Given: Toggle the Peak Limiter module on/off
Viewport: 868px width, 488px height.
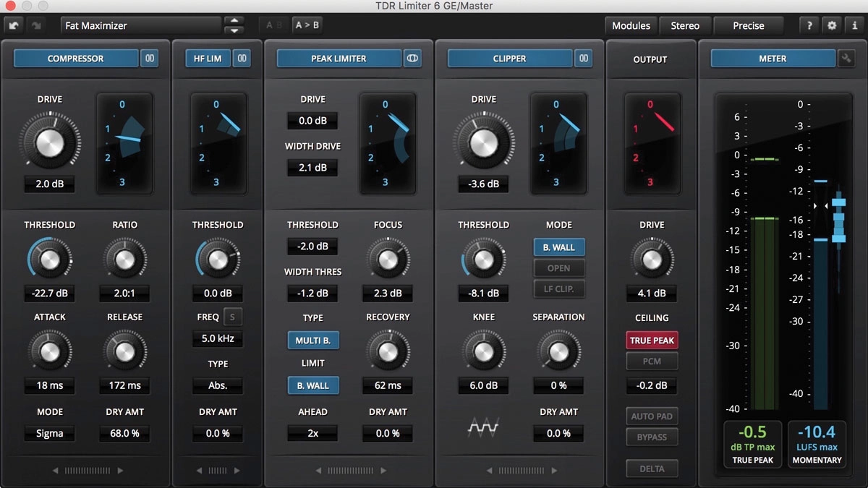Looking at the screenshot, I should point(339,59).
